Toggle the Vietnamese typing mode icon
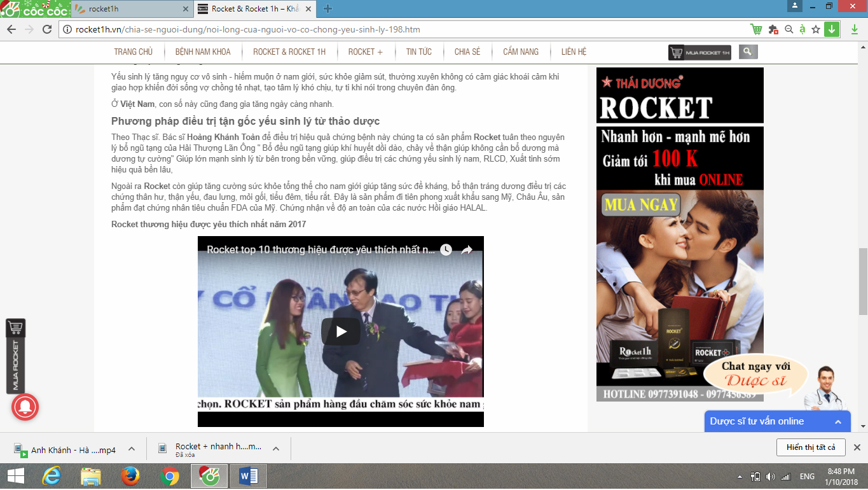 [803, 29]
